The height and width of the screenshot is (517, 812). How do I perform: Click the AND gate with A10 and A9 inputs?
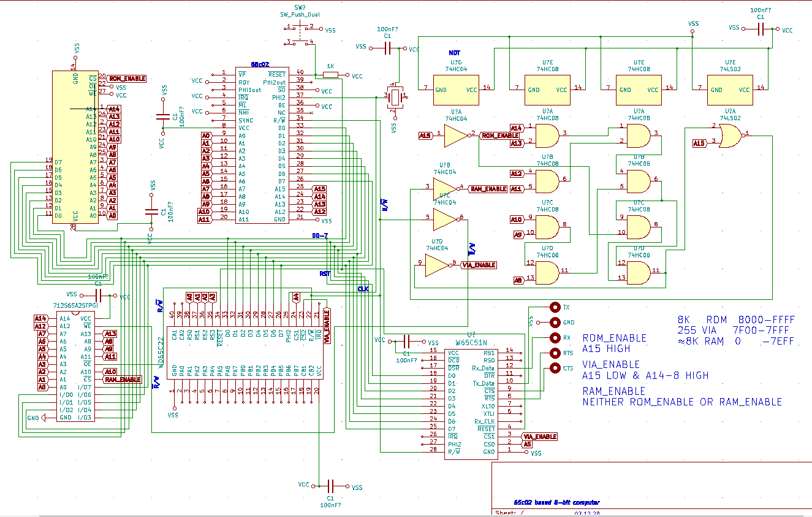(x=546, y=227)
